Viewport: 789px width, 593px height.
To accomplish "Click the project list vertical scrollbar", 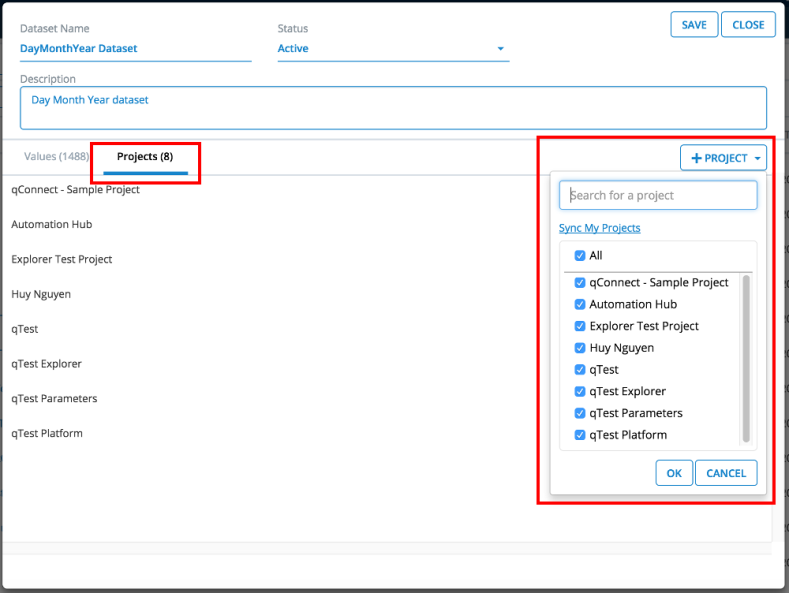I will click(746, 358).
